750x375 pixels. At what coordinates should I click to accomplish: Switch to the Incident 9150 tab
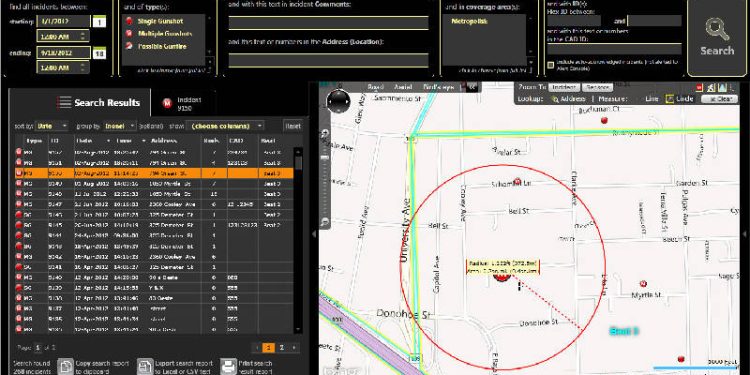(182, 103)
